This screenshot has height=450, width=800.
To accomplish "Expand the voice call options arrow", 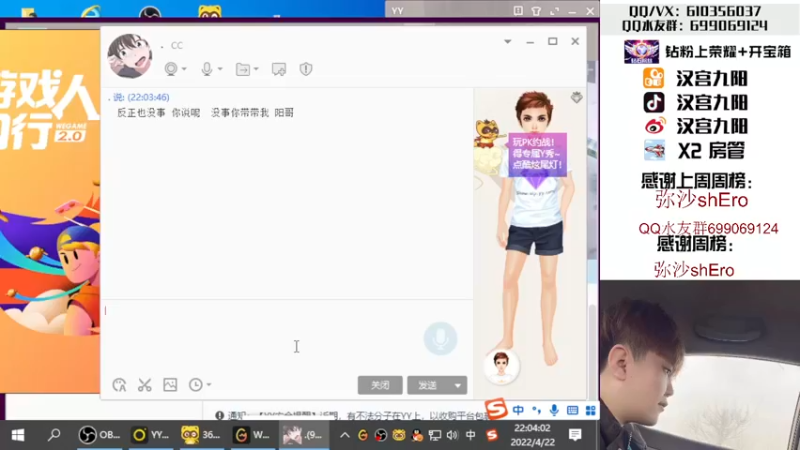I will (220, 69).
